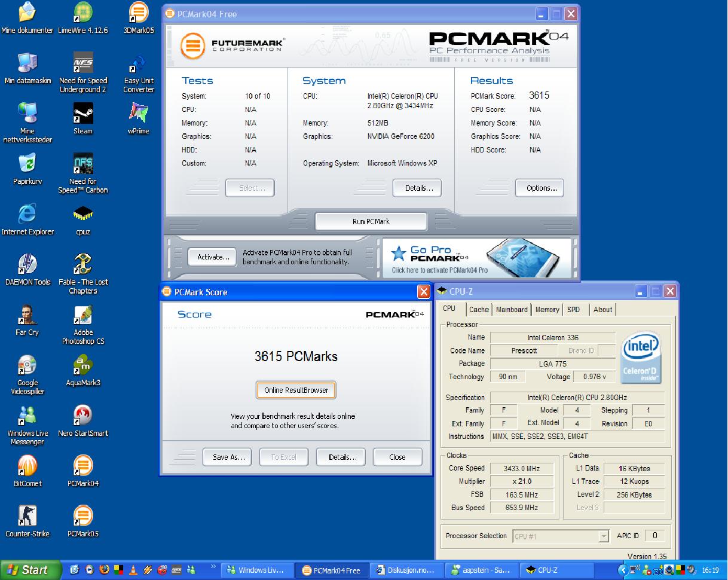The width and height of the screenshot is (728, 580).
Task: Click Save As... in PCMark Score
Action: click(x=227, y=457)
